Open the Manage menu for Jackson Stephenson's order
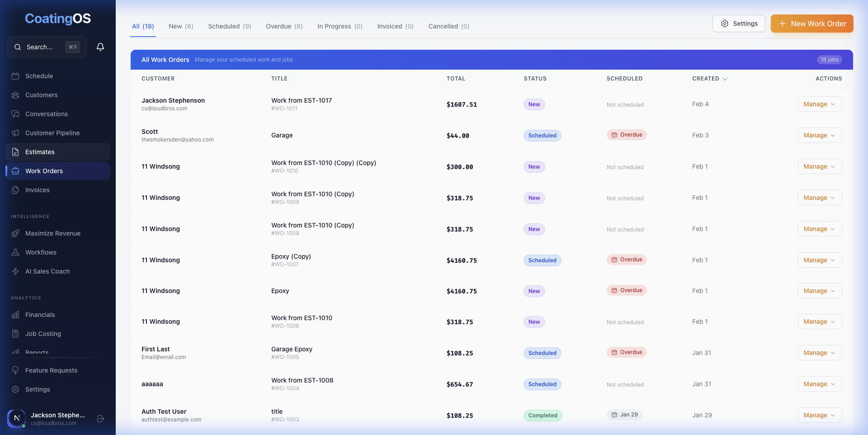This screenshot has height=435, width=868. click(x=819, y=104)
